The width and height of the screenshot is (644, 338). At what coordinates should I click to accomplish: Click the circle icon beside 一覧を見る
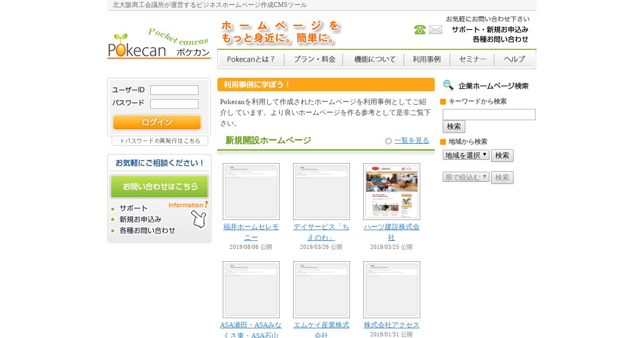point(389,141)
